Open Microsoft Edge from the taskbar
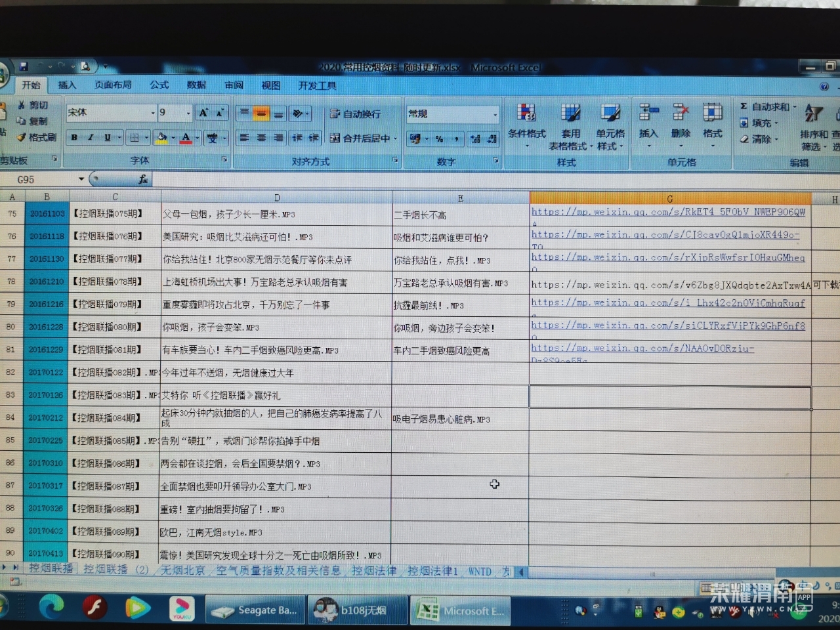This screenshot has height=630, width=840. [51, 607]
